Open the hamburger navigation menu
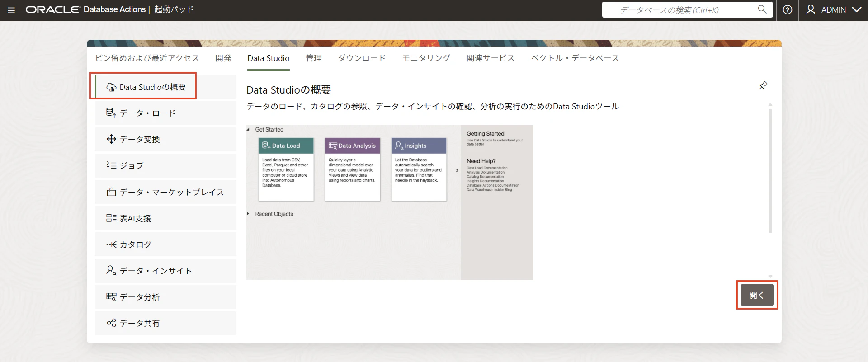This screenshot has height=362, width=868. tap(11, 10)
